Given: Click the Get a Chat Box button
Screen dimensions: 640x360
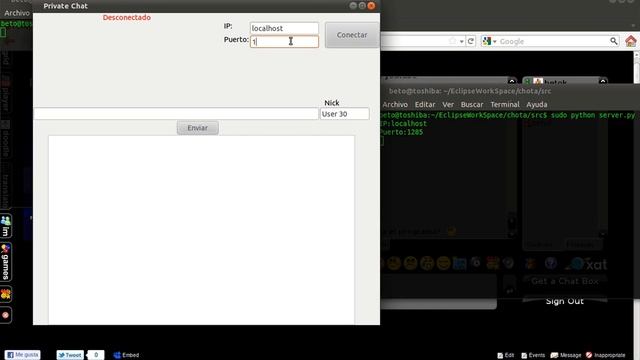Looking at the screenshot, I should pos(565,281).
